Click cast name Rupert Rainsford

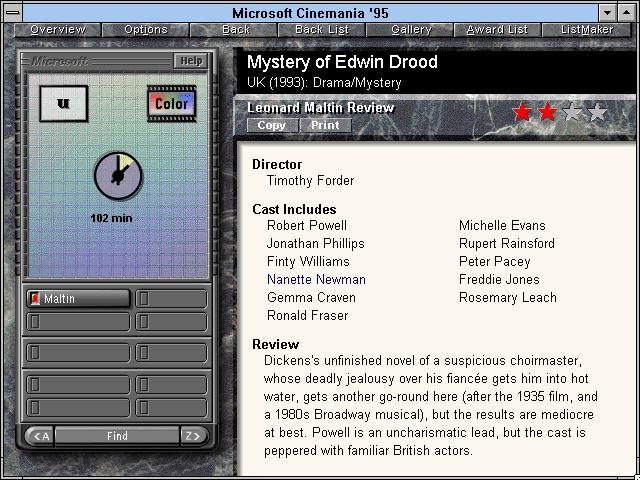click(507, 244)
